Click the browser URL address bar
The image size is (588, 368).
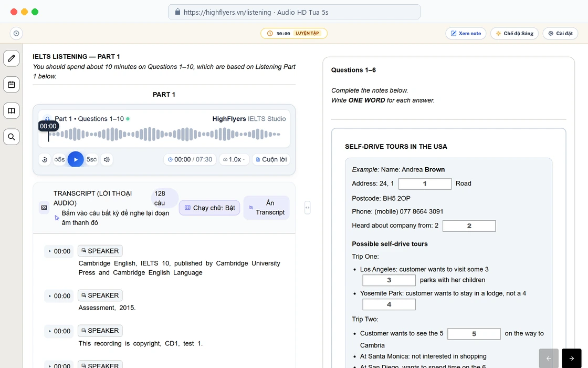294,12
